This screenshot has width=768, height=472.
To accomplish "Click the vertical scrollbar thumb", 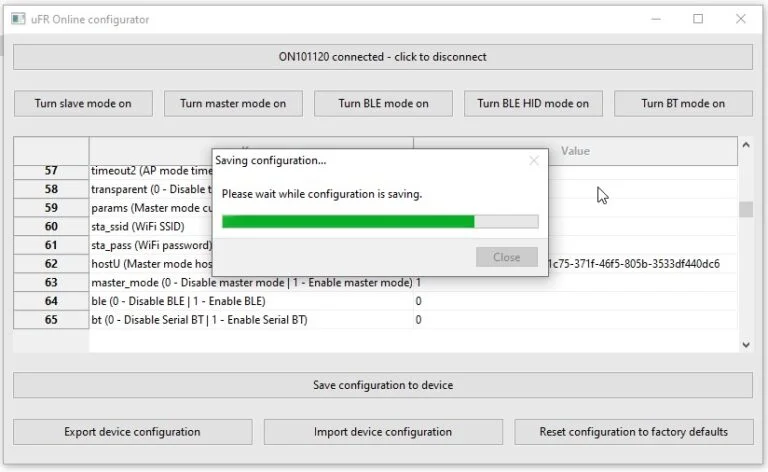I will click(745, 209).
